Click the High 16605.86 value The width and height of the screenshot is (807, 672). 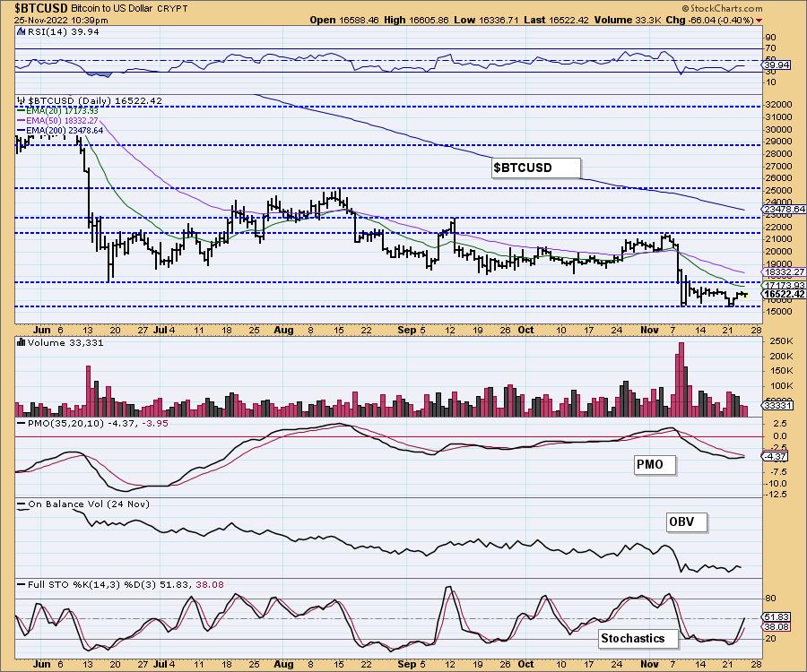[416, 20]
